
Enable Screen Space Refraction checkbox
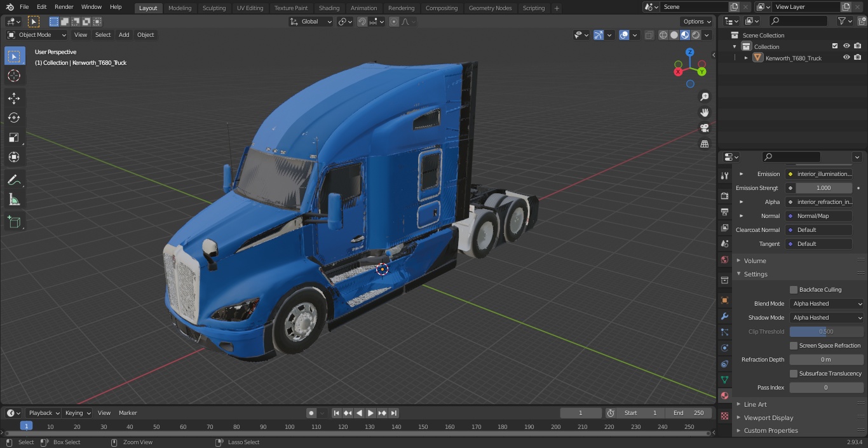794,346
